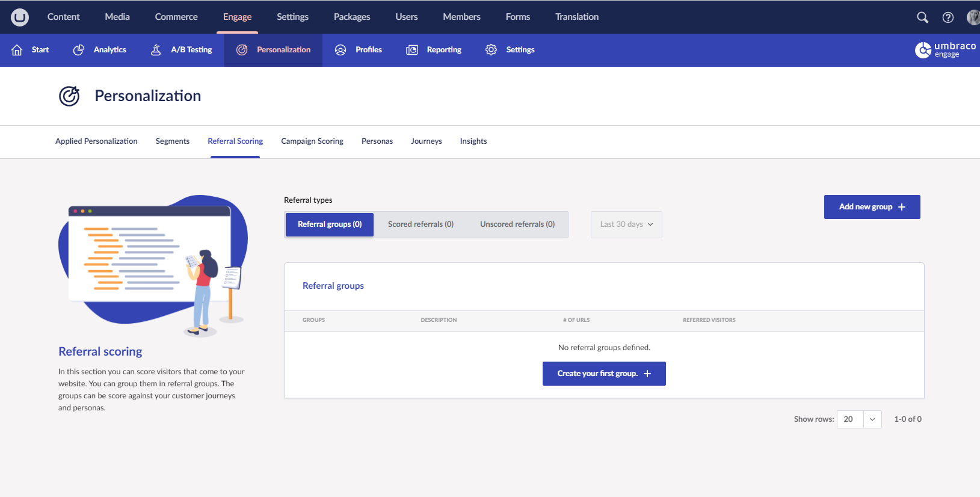Click the Engage Settings gear icon
The height and width of the screenshot is (497, 980).
click(492, 50)
